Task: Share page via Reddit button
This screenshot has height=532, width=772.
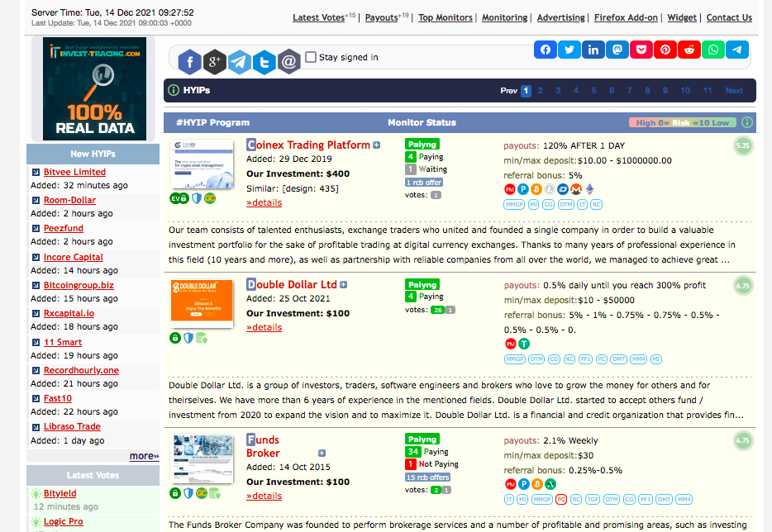Action: pos(689,50)
